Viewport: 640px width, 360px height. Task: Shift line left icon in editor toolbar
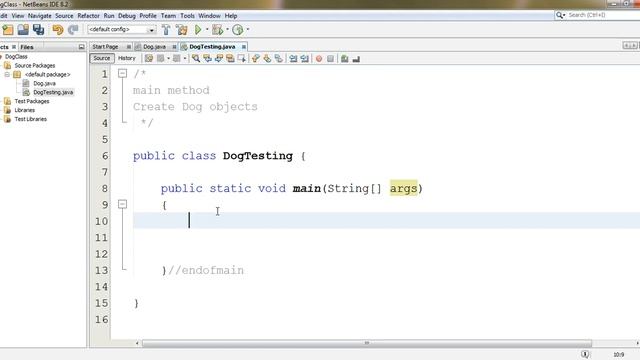(293, 59)
